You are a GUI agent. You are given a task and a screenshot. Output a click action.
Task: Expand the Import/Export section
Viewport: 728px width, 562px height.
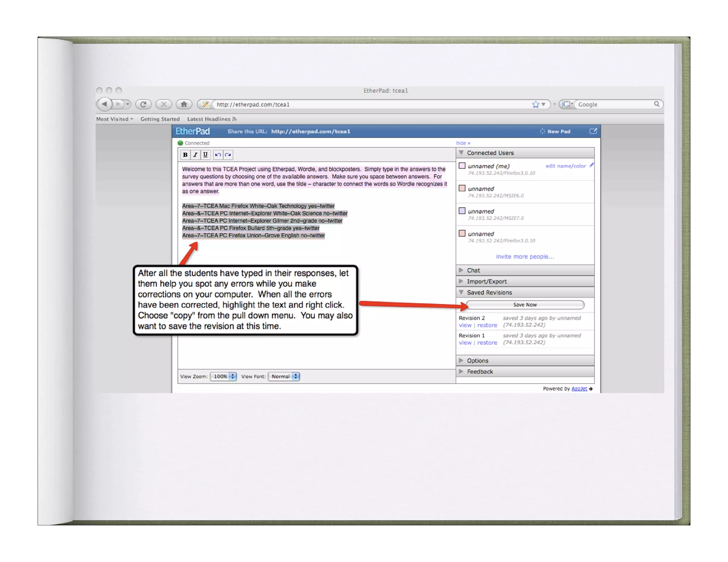pyautogui.click(x=486, y=281)
